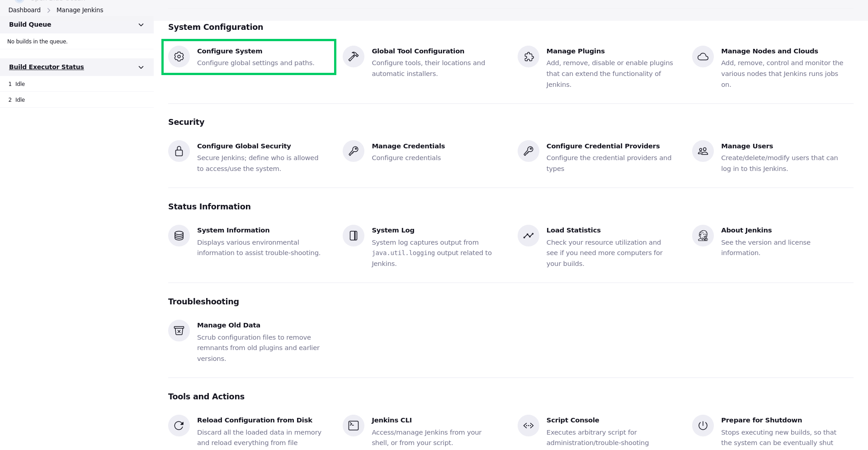Click the About Jenkins butler icon
The width and height of the screenshot is (868, 450).
point(703,236)
